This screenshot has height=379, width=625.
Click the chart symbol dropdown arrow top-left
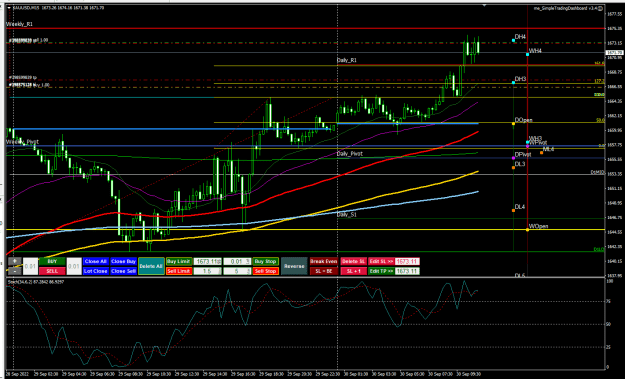9,8
